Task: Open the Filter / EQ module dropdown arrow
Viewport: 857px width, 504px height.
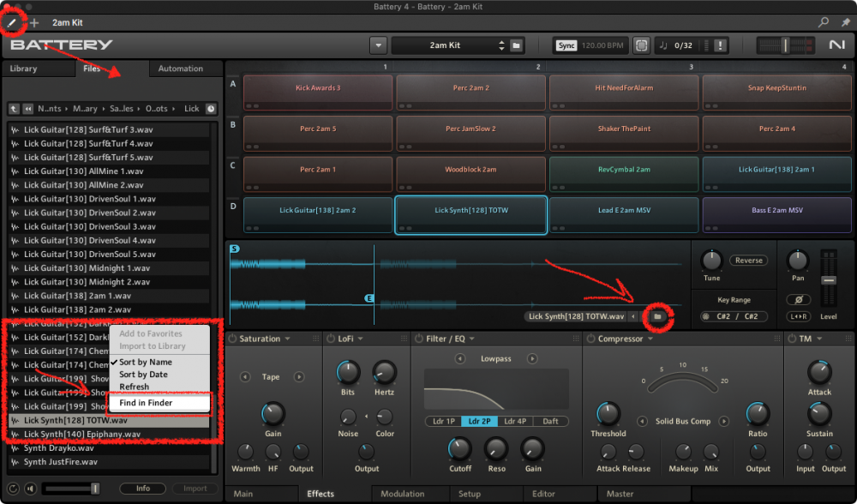Action: 471,339
